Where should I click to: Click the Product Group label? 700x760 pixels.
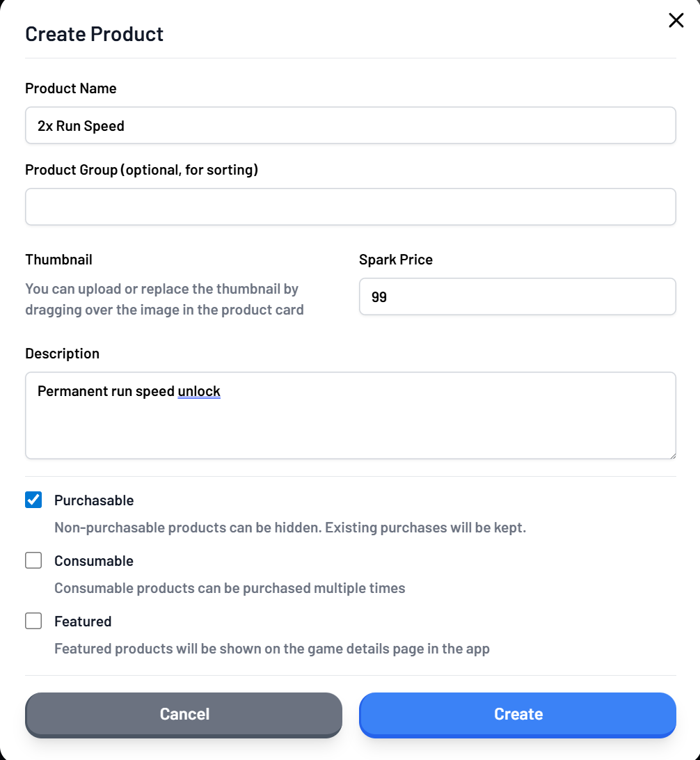coord(141,170)
